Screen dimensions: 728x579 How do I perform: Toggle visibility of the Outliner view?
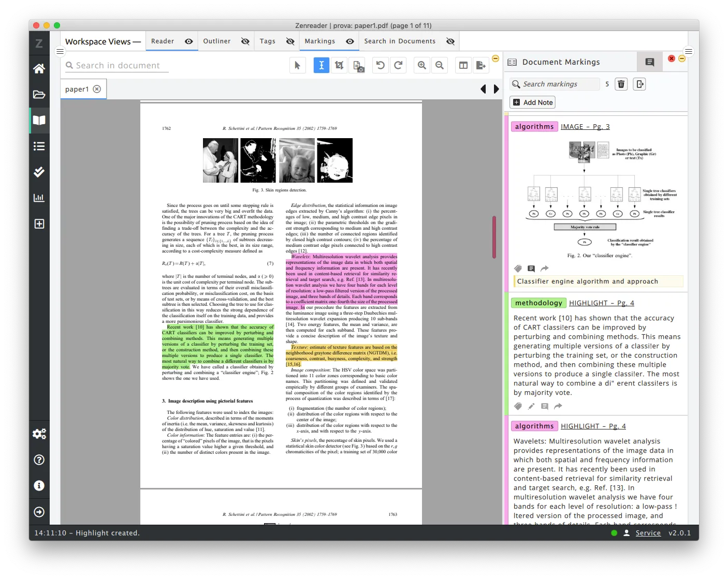click(245, 41)
